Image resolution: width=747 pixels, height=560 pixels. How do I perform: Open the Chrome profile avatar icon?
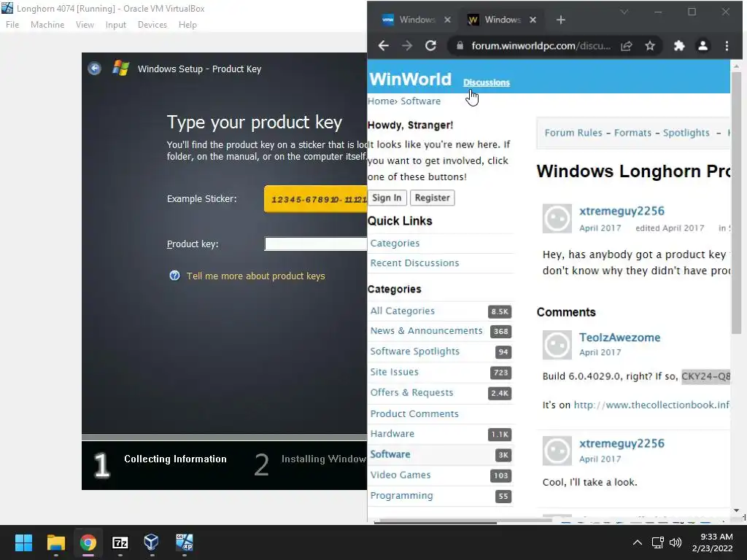[703, 46]
